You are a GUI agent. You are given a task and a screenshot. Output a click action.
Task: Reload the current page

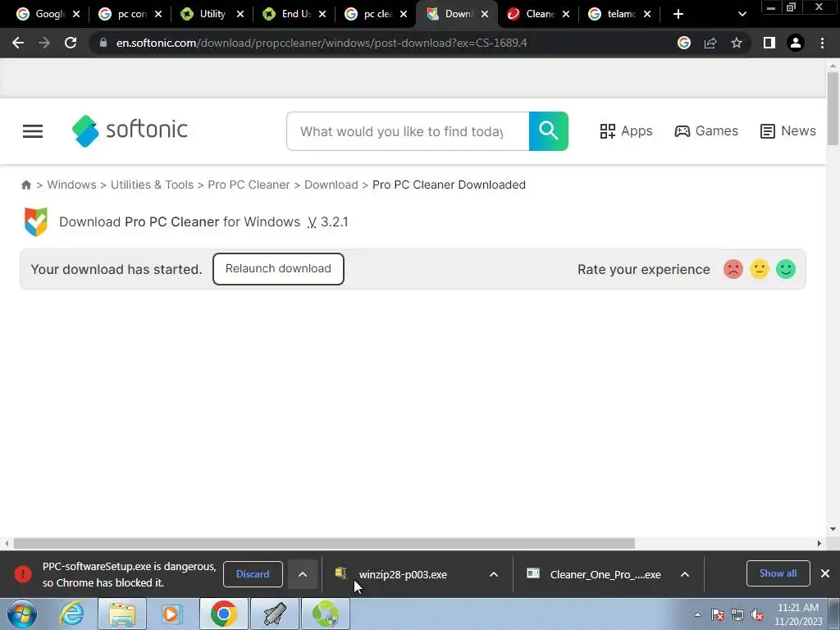(x=71, y=43)
